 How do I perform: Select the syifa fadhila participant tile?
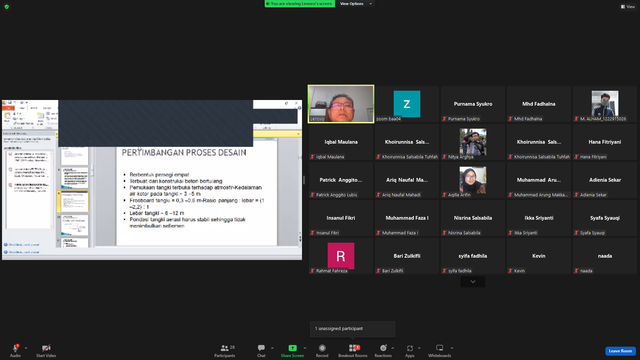coord(473,256)
